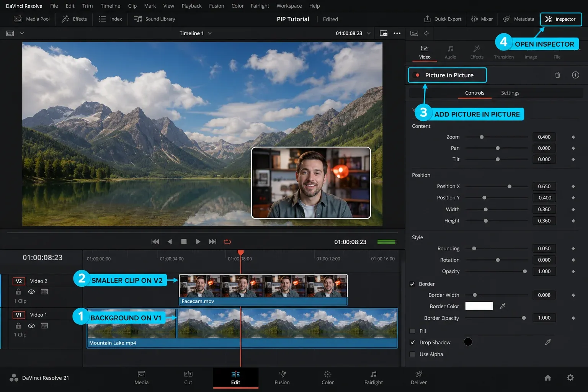Select the Mountain Lake.mp4 clip
This screenshot has height=392, width=588.
(242, 328)
